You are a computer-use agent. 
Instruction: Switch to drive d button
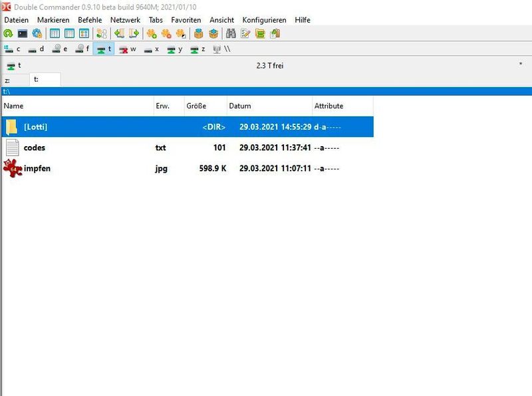tap(37, 49)
